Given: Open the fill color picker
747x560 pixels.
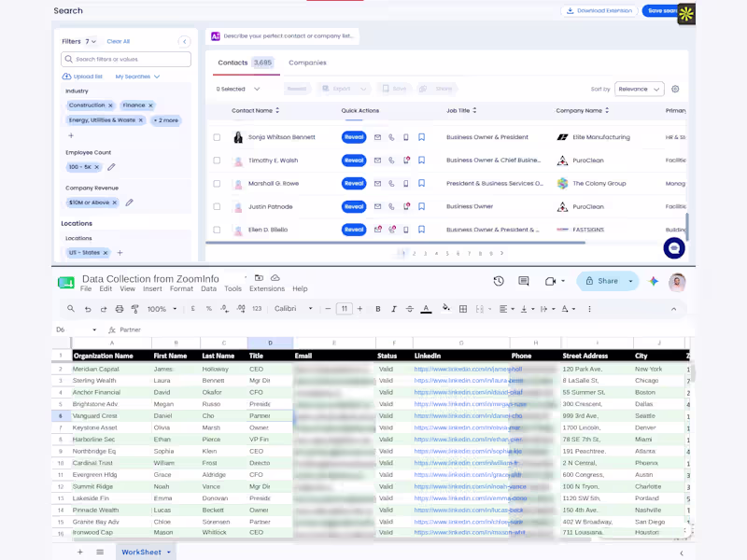Looking at the screenshot, I should click(446, 309).
